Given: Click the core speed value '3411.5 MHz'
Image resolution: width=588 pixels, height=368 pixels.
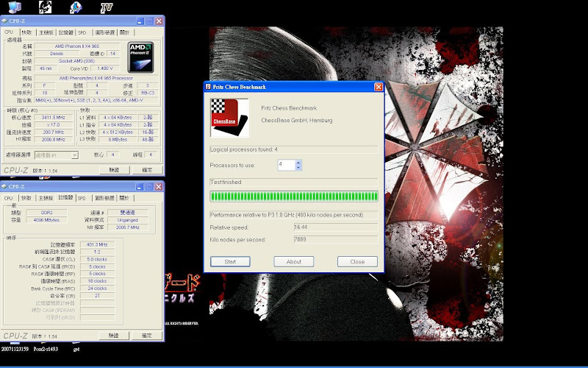Looking at the screenshot, I should [54, 117].
